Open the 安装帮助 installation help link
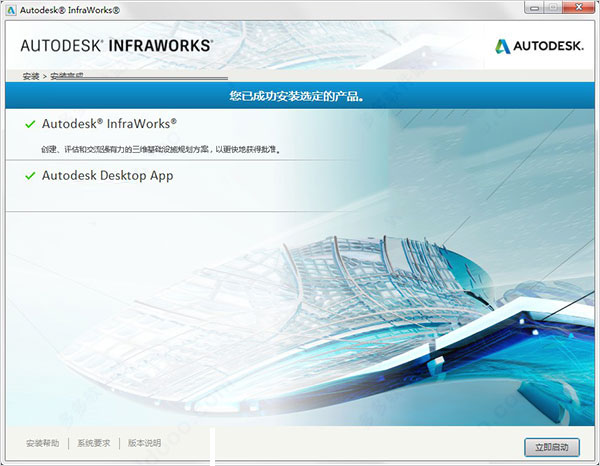The image size is (600, 466). (x=42, y=443)
